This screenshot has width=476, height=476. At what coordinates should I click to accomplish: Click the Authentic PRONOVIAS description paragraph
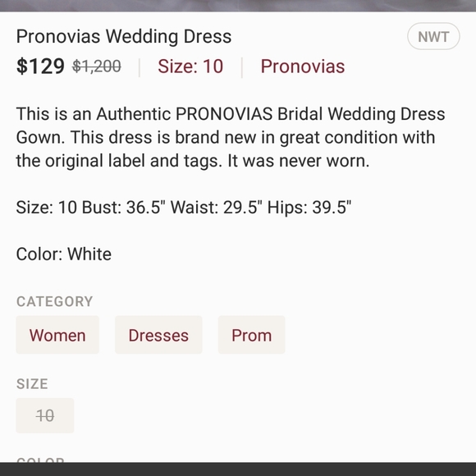point(231,137)
